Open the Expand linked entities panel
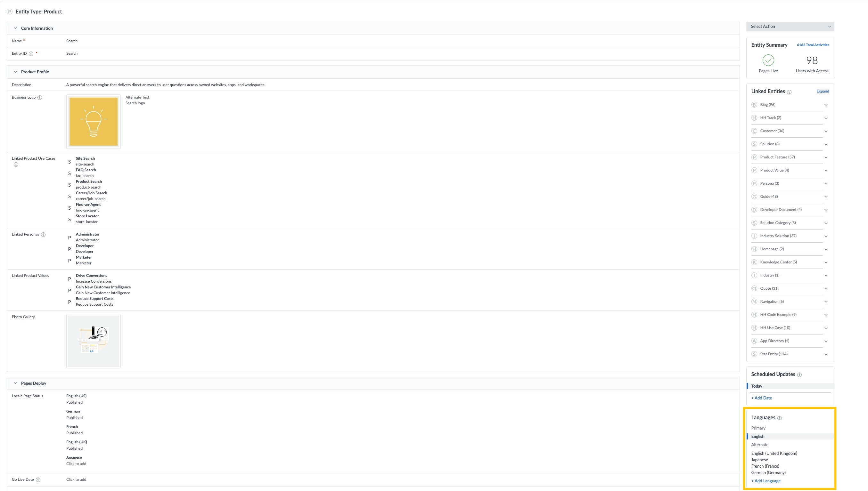 tap(823, 91)
